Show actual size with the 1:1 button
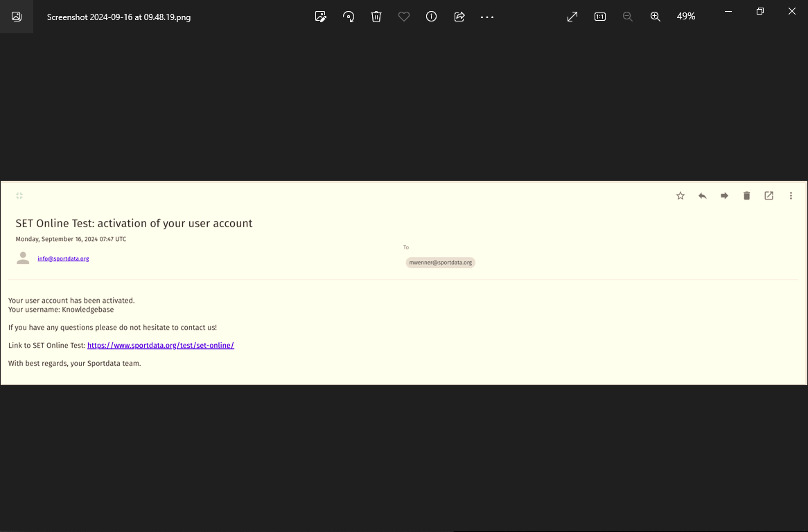This screenshot has height=532, width=808. click(600, 17)
